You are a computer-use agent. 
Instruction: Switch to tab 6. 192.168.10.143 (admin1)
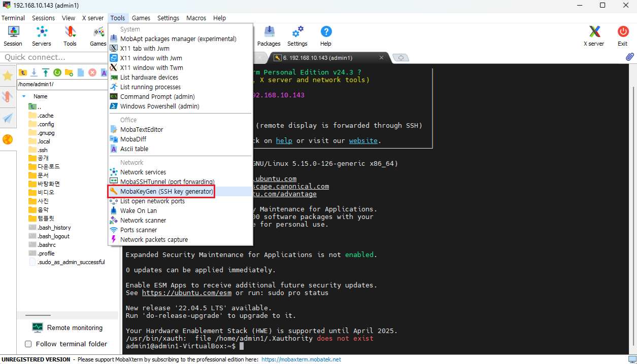329,57
